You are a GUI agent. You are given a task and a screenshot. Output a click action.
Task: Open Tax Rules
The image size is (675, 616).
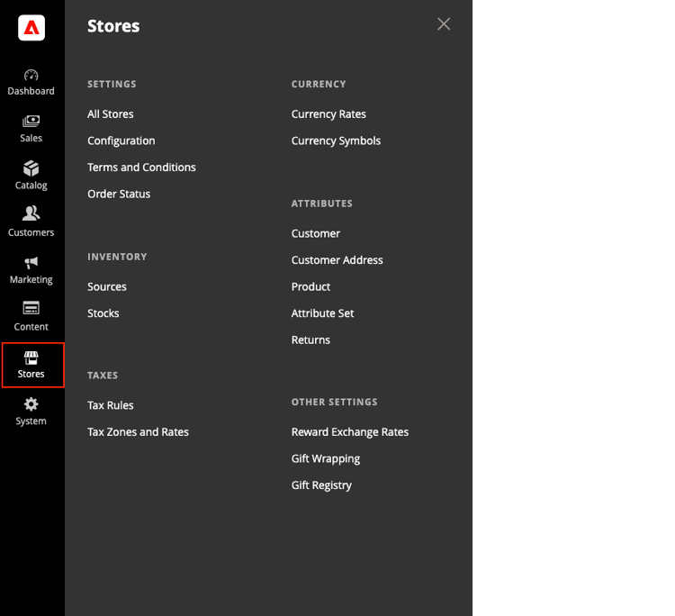click(111, 405)
